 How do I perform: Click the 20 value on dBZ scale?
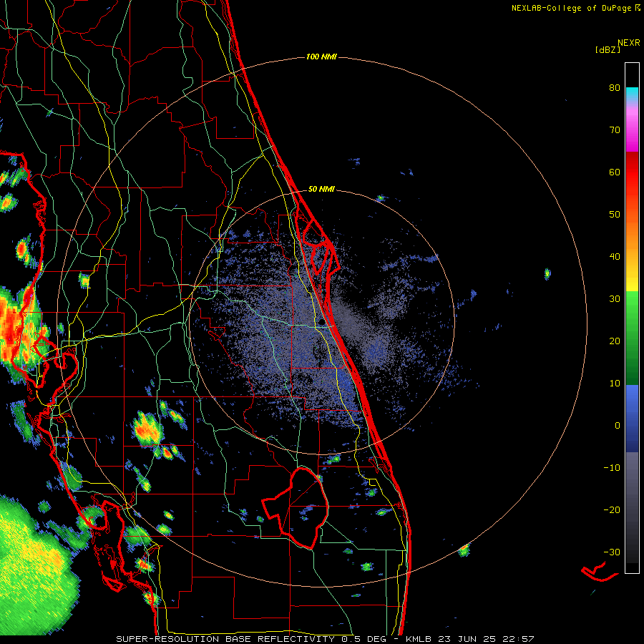(615, 341)
